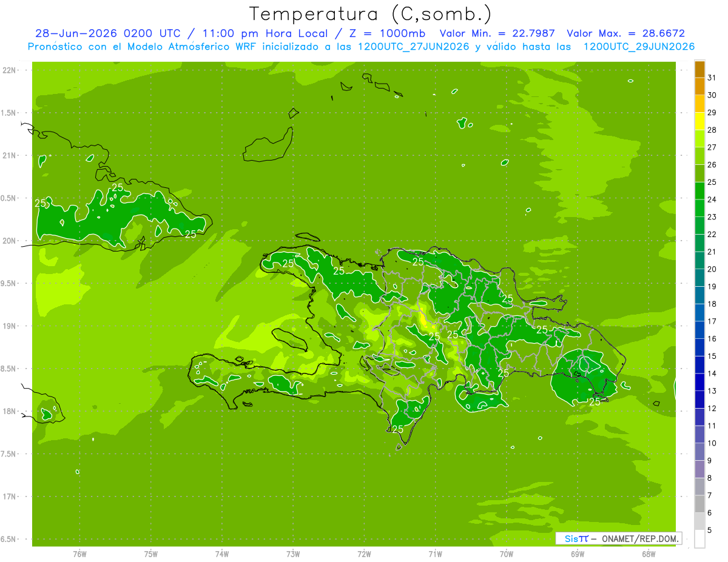Click the legend value 10
The width and height of the screenshot is (728, 562).
point(712,443)
